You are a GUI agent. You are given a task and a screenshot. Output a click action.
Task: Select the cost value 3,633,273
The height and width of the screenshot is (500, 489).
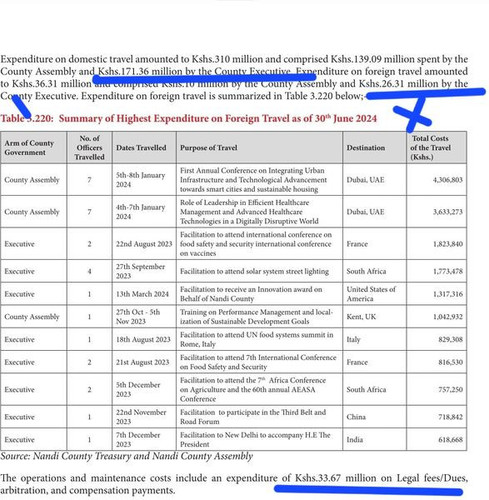click(x=448, y=212)
